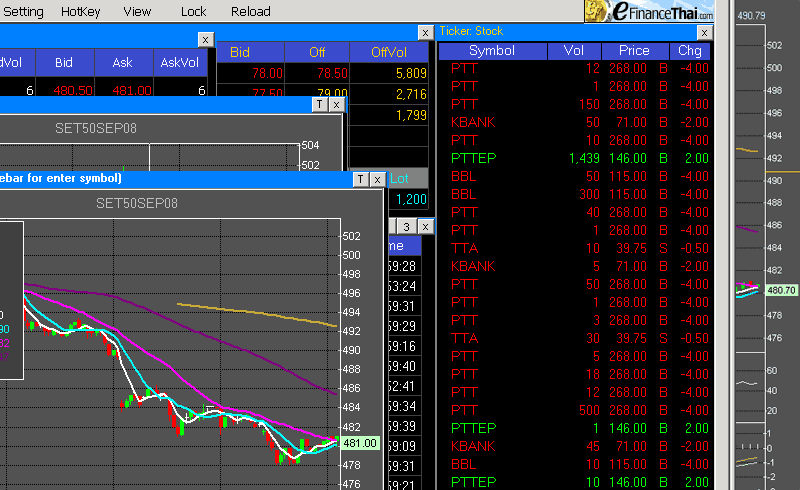Image resolution: width=800 pixels, height=490 pixels.
Task: Click the offer volume 2,716
Action: (x=411, y=94)
